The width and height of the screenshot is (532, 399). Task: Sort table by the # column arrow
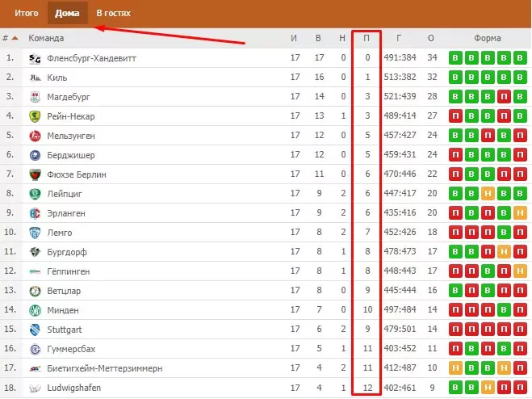15,38
